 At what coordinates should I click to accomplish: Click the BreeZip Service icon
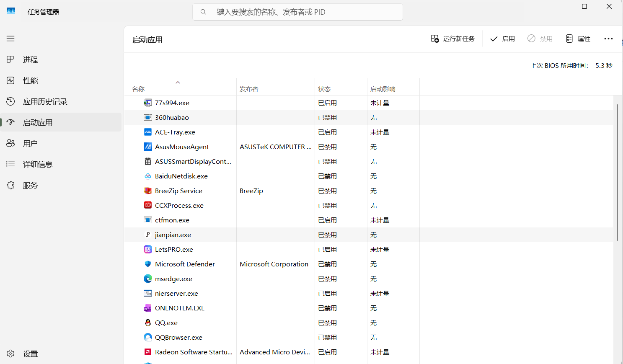coord(148,191)
